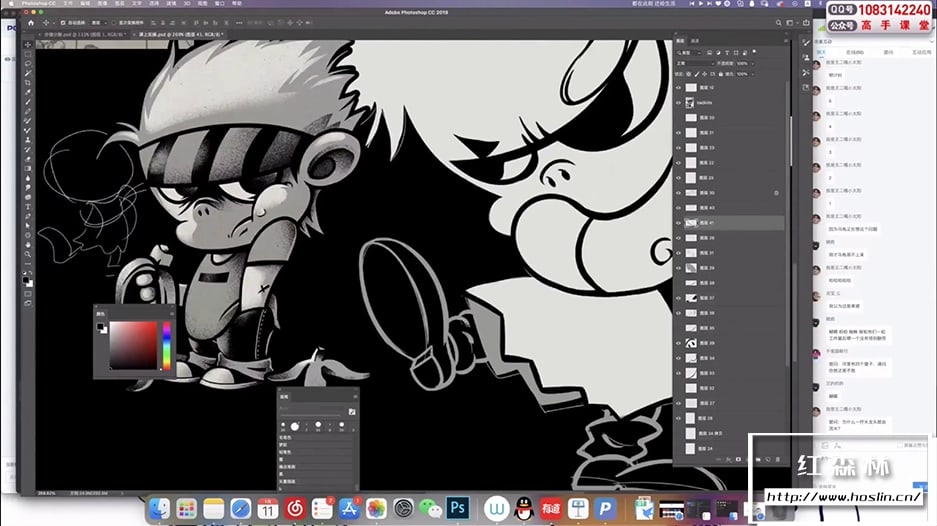
Task: Change screen mode at the toolbar bottom
Action: pos(28,304)
